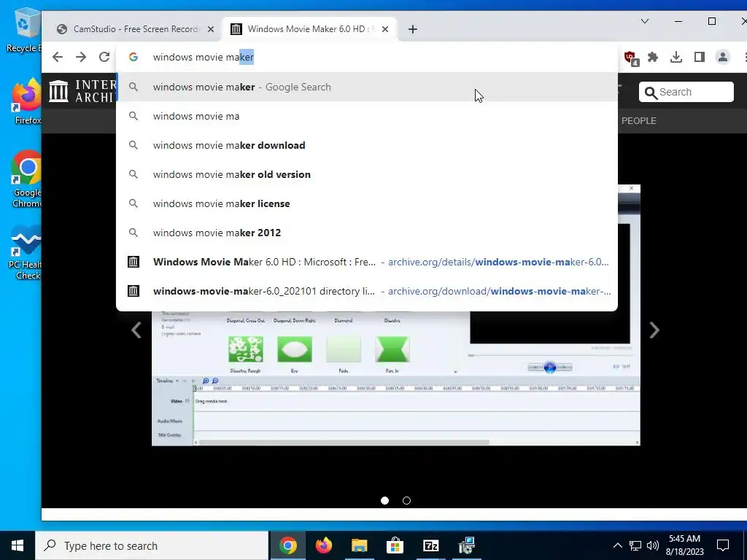Open the volume tray icon
This screenshot has width=747, height=560.
[x=653, y=545]
